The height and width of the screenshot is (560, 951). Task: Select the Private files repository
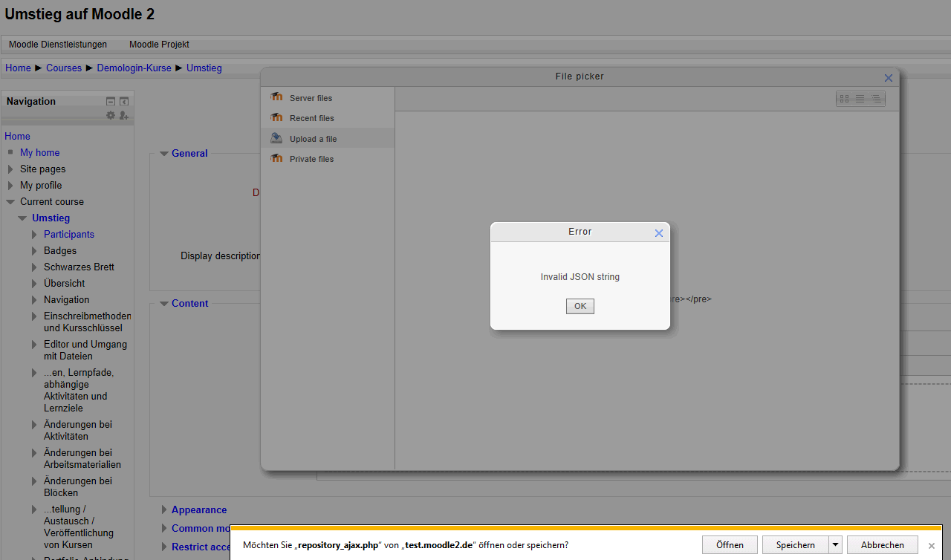(328, 158)
